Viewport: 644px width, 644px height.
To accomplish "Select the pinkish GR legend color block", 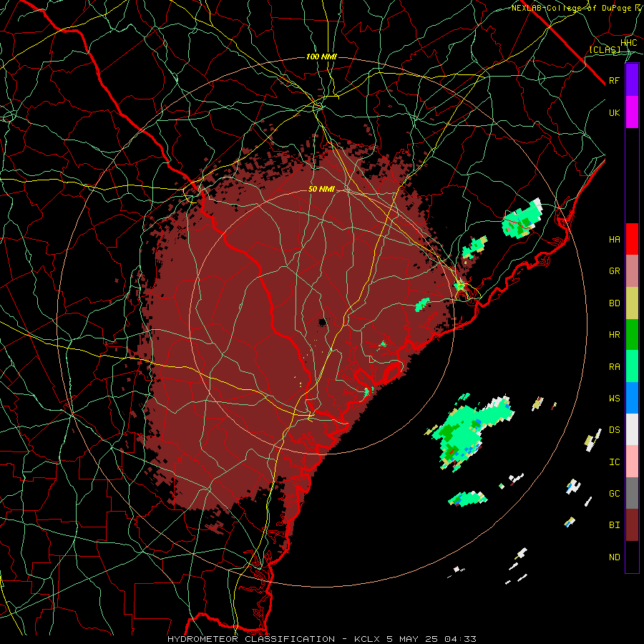I will [x=632, y=271].
